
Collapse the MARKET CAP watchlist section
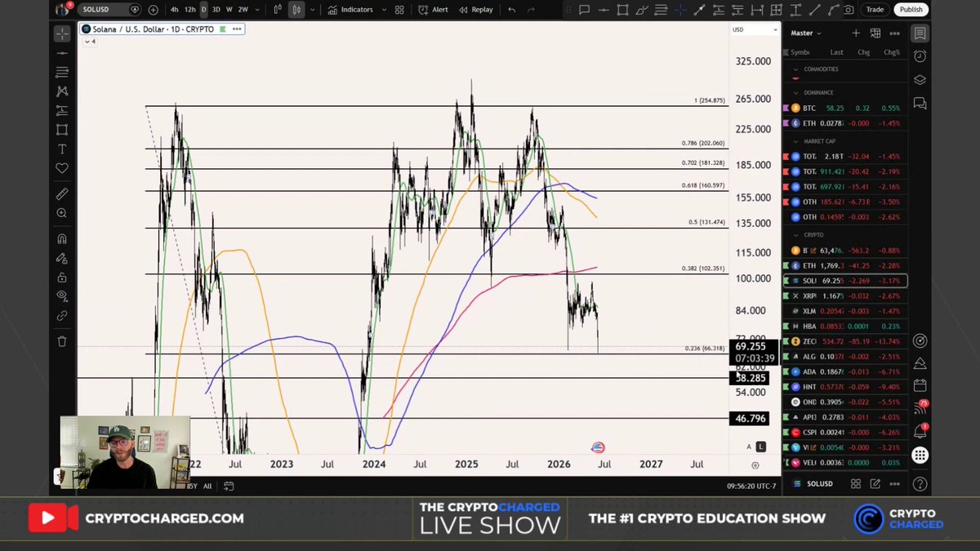[x=796, y=141]
